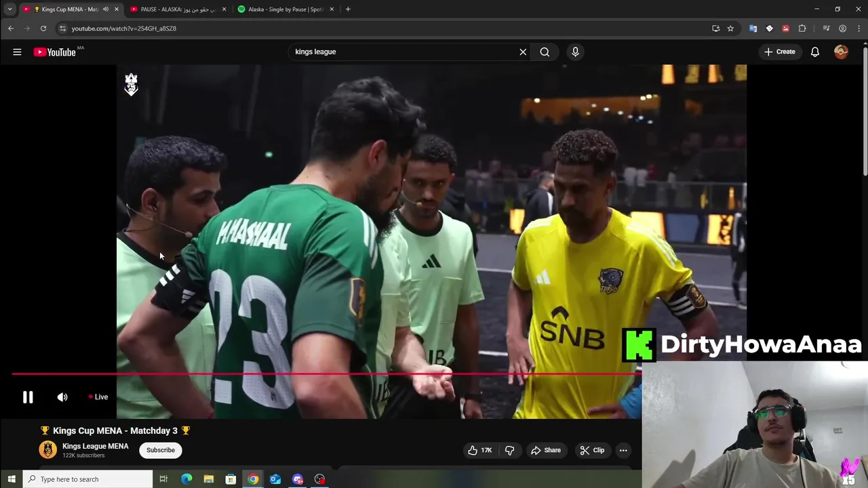The height and width of the screenshot is (488, 868).
Task: Share the Kings Cup video
Action: click(x=546, y=450)
